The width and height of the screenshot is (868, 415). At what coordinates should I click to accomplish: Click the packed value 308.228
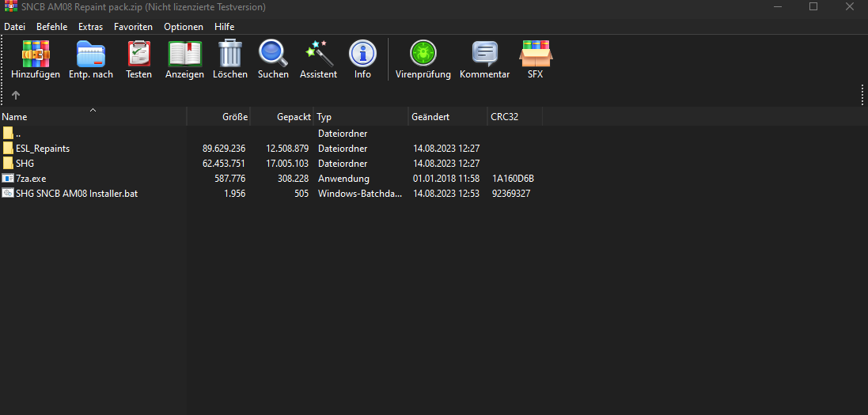[x=294, y=178]
